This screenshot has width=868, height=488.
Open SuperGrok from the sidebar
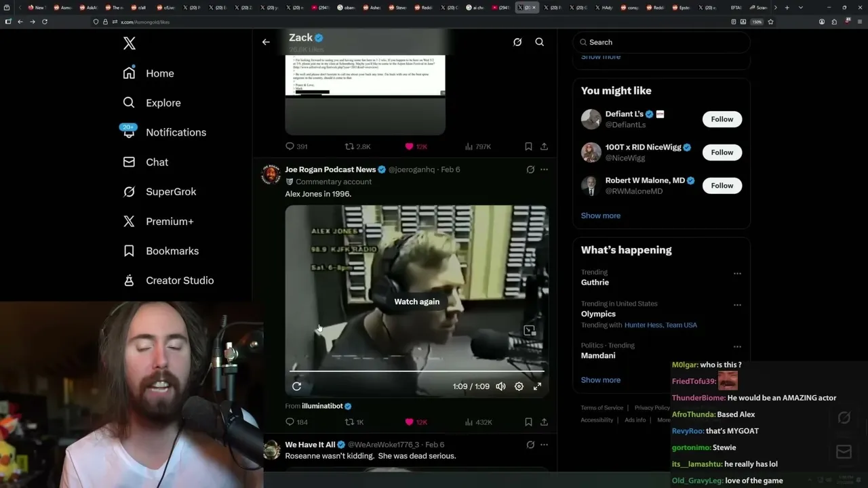(159, 192)
